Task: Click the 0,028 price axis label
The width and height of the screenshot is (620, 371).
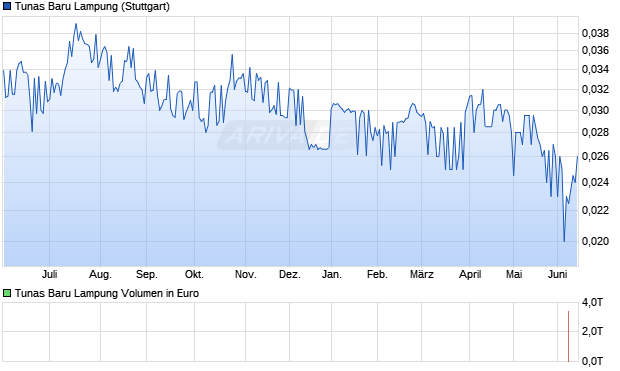Action: [595, 132]
